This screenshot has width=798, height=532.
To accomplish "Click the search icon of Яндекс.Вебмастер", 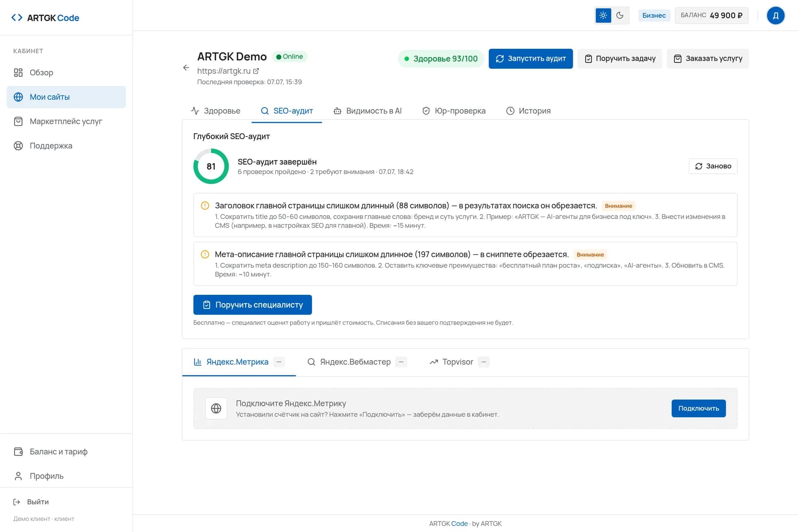I will coord(311,362).
